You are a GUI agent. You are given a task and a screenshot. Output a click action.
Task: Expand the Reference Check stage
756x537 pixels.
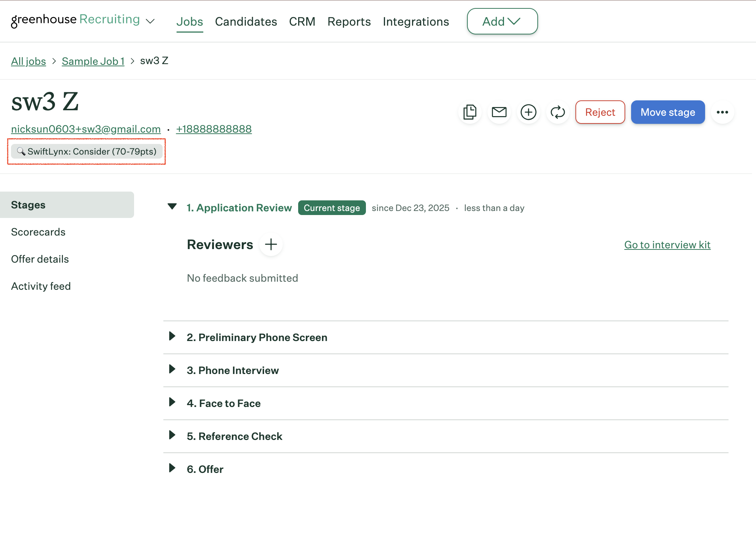172,435
